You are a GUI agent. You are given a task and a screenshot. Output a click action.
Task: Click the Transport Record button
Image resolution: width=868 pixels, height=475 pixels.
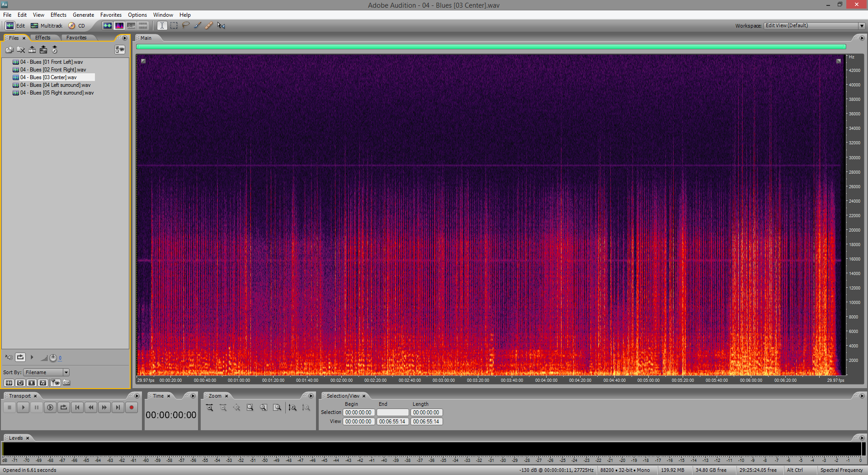[x=132, y=407]
